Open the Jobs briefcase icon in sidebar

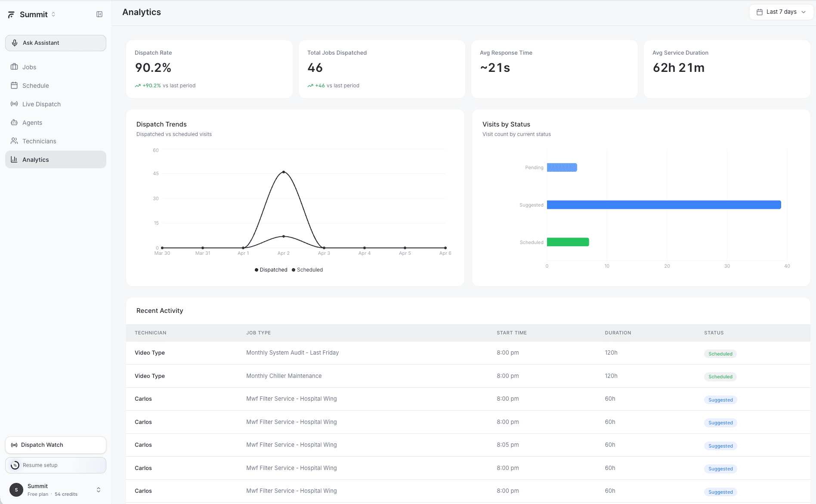14,67
